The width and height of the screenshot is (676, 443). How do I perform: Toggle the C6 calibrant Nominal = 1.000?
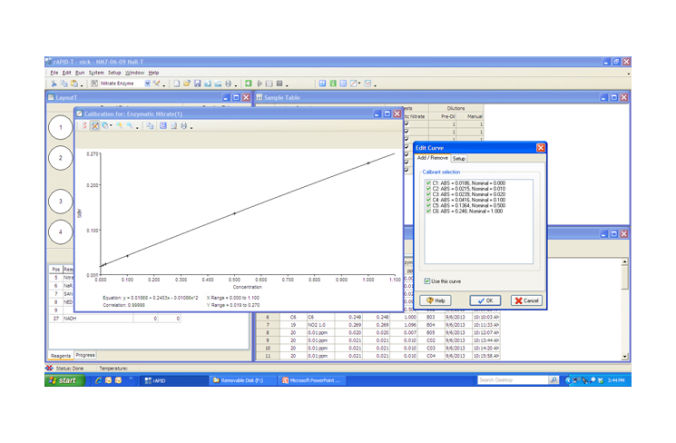pyautogui.click(x=428, y=212)
